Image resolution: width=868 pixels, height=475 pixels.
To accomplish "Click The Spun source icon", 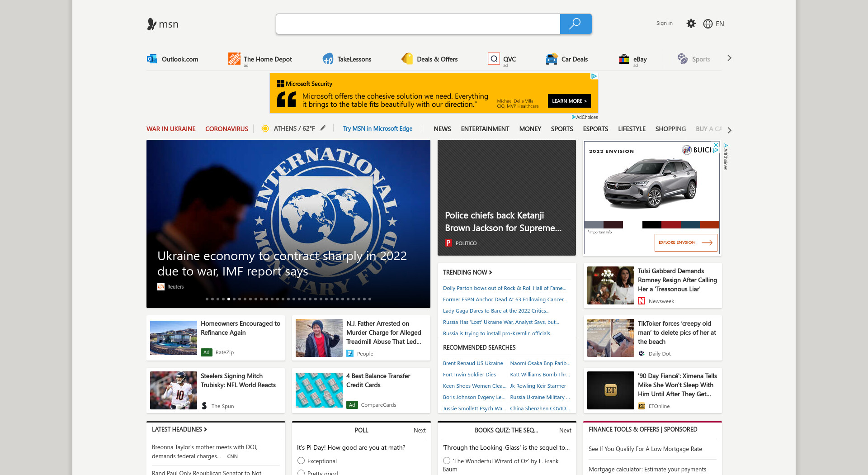I will (x=204, y=406).
